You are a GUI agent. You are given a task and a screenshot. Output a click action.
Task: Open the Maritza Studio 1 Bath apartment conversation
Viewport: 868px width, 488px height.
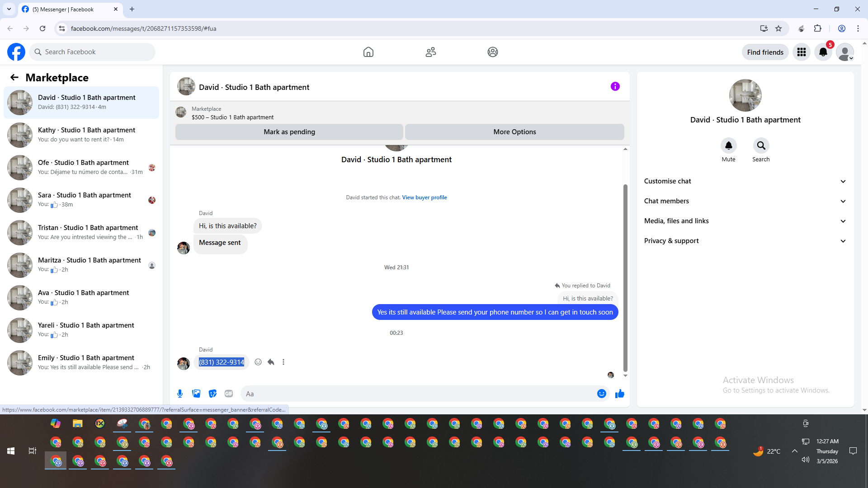click(81, 265)
